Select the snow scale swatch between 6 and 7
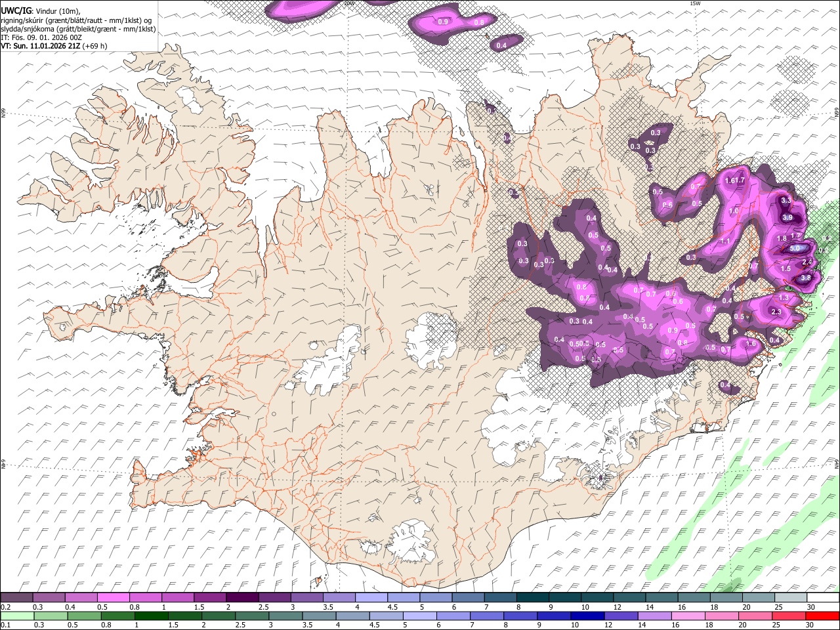 click(x=468, y=598)
